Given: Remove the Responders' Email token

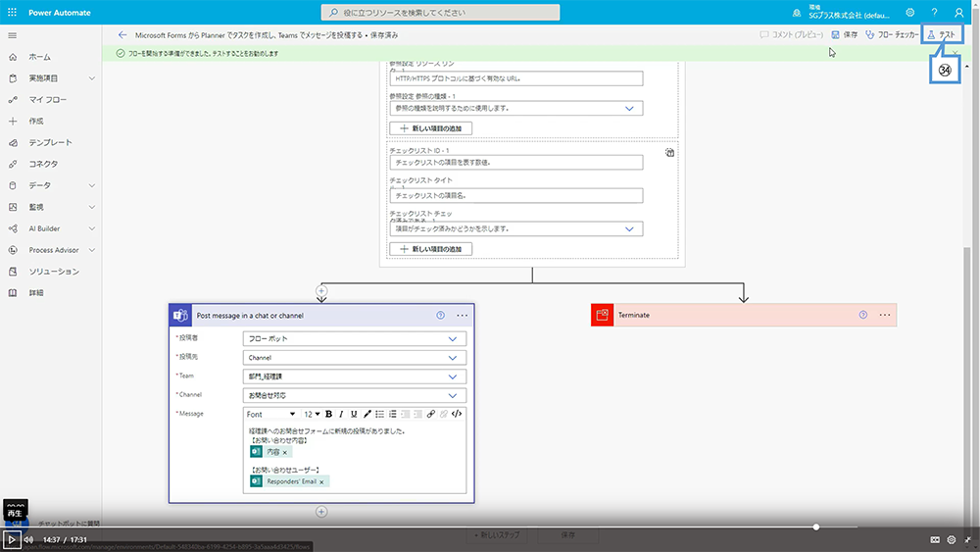Looking at the screenshot, I should (321, 482).
